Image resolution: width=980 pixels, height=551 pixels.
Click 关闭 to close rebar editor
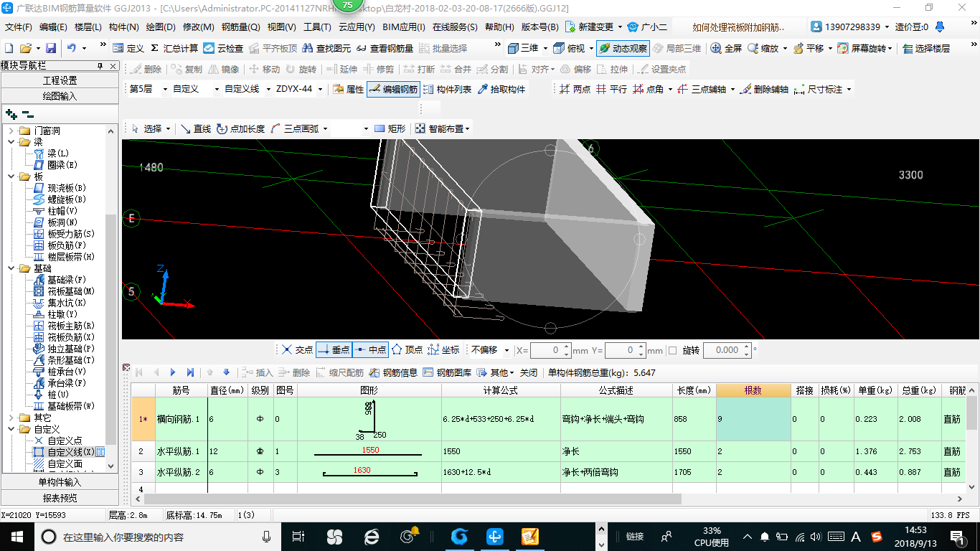tap(529, 372)
